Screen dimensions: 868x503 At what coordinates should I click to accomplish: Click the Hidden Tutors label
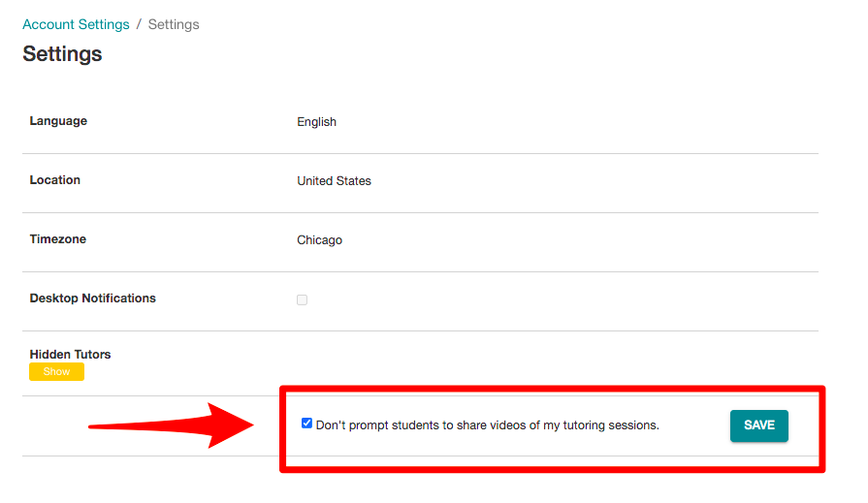pyautogui.click(x=70, y=354)
